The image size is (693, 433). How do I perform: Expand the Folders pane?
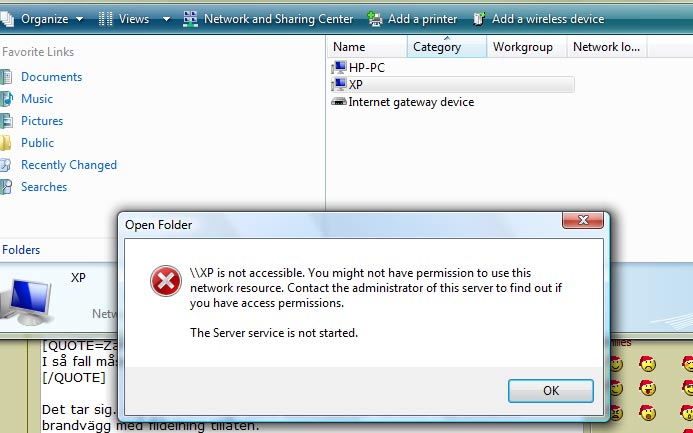point(21,250)
